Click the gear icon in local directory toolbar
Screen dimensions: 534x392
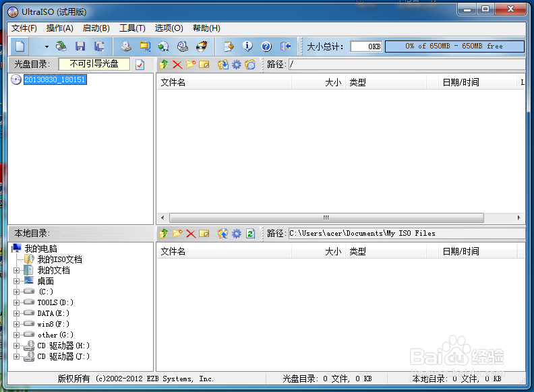pyautogui.click(x=237, y=234)
